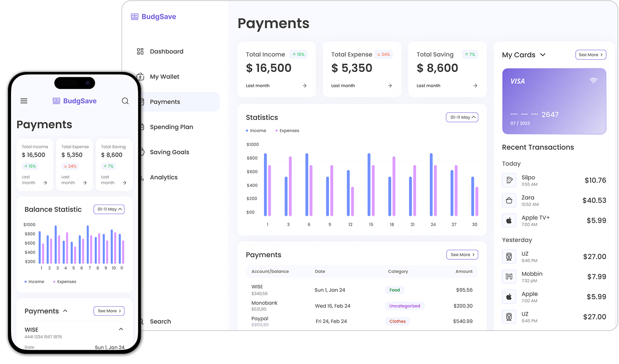Tap the phone Total Income arrow
This screenshot has height=364, width=619.
pyautogui.click(x=45, y=183)
